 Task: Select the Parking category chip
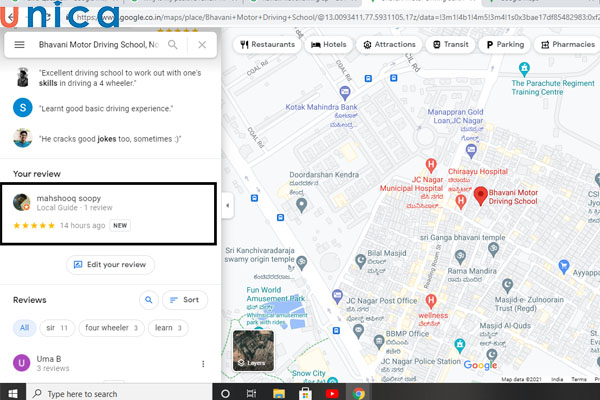(505, 44)
